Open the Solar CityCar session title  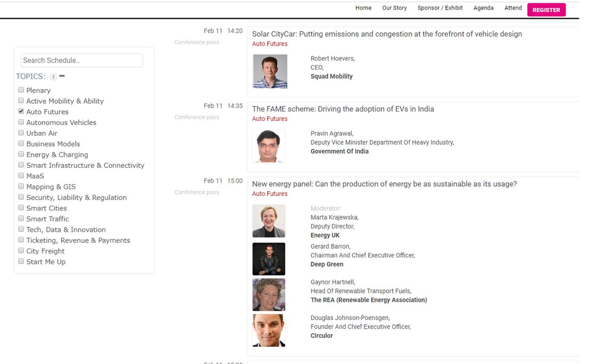click(x=387, y=34)
